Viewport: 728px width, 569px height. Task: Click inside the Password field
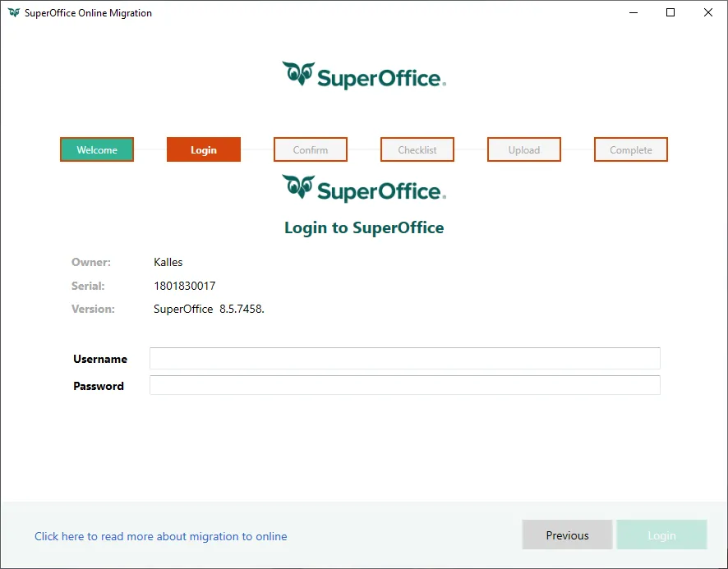coord(404,386)
